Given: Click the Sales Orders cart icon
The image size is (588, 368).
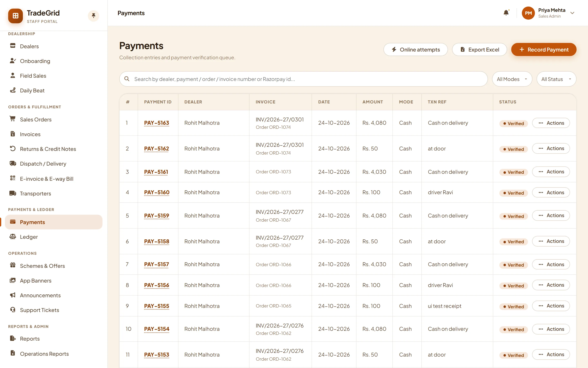Looking at the screenshot, I should click(x=13, y=119).
